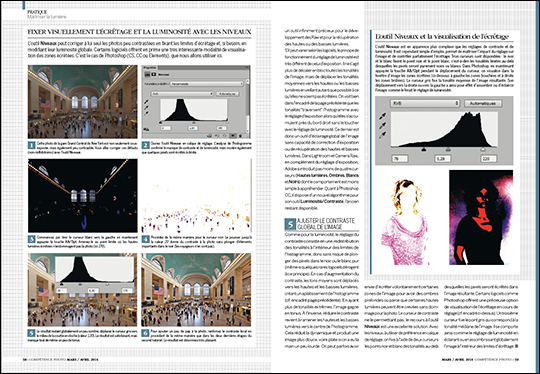The height and width of the screenshot is (374, 540).
Task: Click the heading 'FIXER VISUELLEMENT L'ÉCRÊTAGE ET LA LUMINOSITÉ AVEC LES NIVEAUX'
Action: (139, 32)
